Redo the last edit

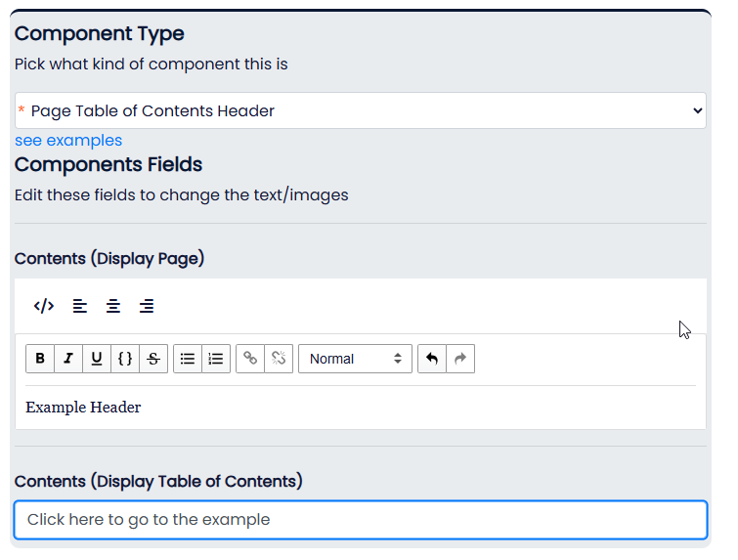click(460, 359)
